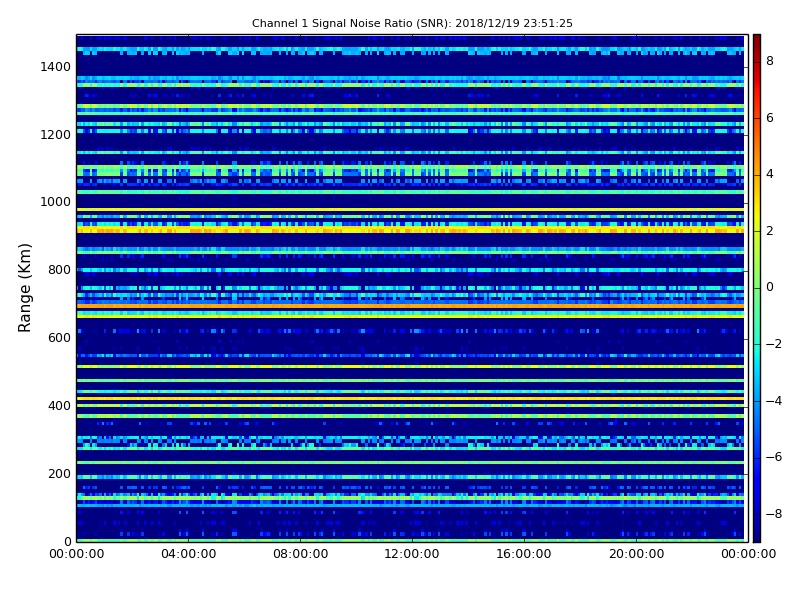Click the colorbar label 6
This screenshot has height=600, width=800.
click(770, 118)
